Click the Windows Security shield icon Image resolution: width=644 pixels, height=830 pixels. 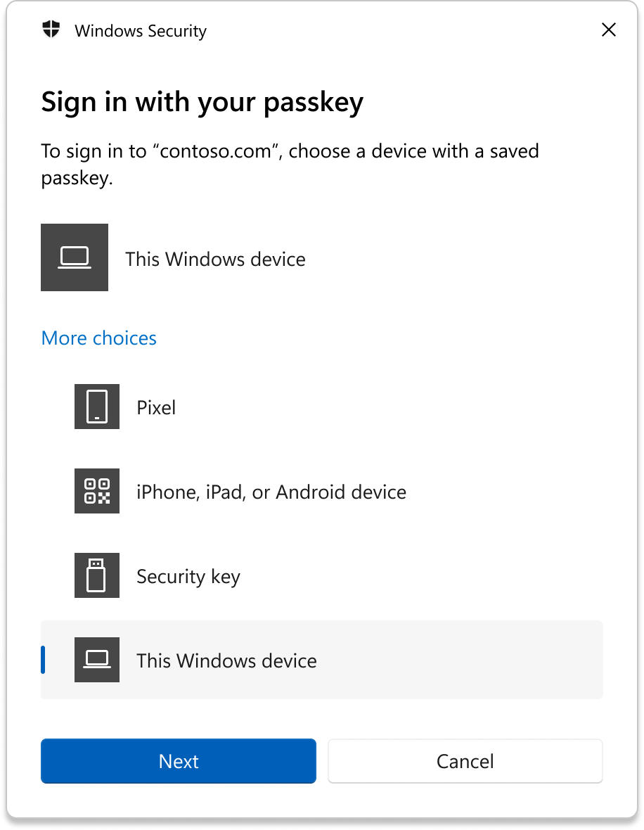pos(51,30)
